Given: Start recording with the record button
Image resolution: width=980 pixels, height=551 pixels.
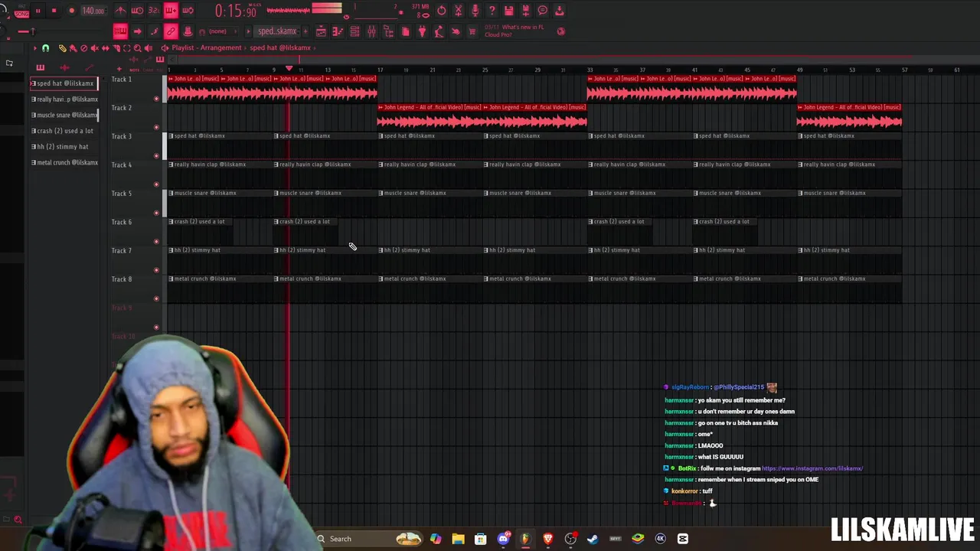Looking at the screenshot, I should [72, 11].
